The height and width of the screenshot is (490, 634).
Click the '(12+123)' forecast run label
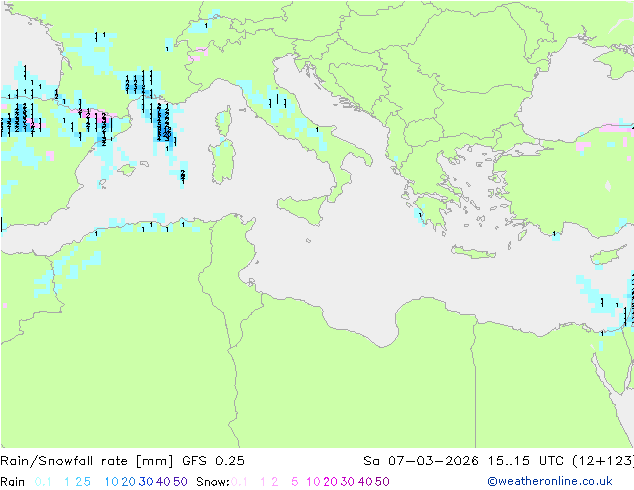[x=603, y=460]
